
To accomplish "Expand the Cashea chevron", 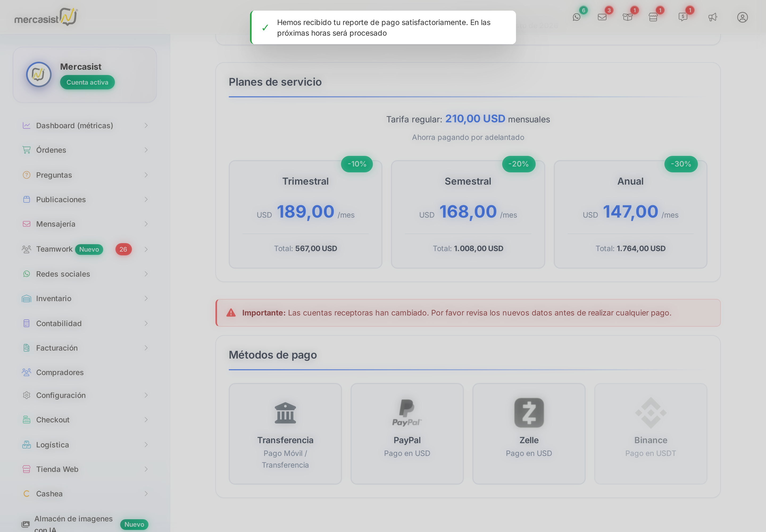I will pyautogui.click(x=146, y=494).
